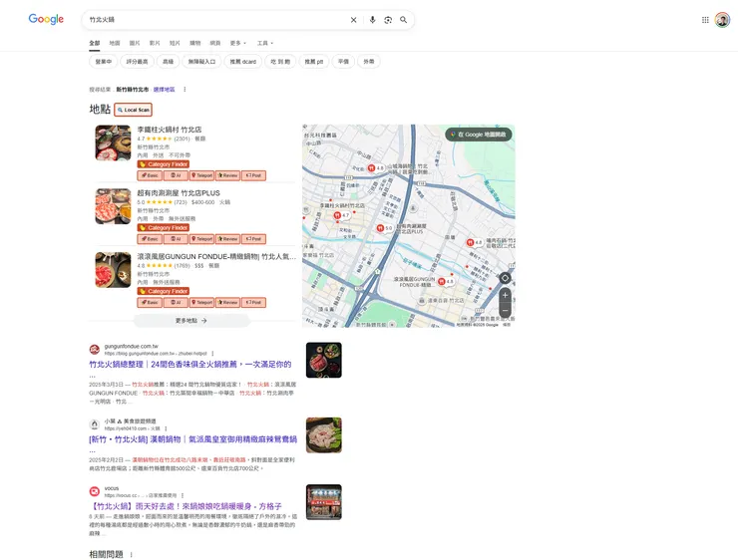Click inside the Google search input field

216,20
